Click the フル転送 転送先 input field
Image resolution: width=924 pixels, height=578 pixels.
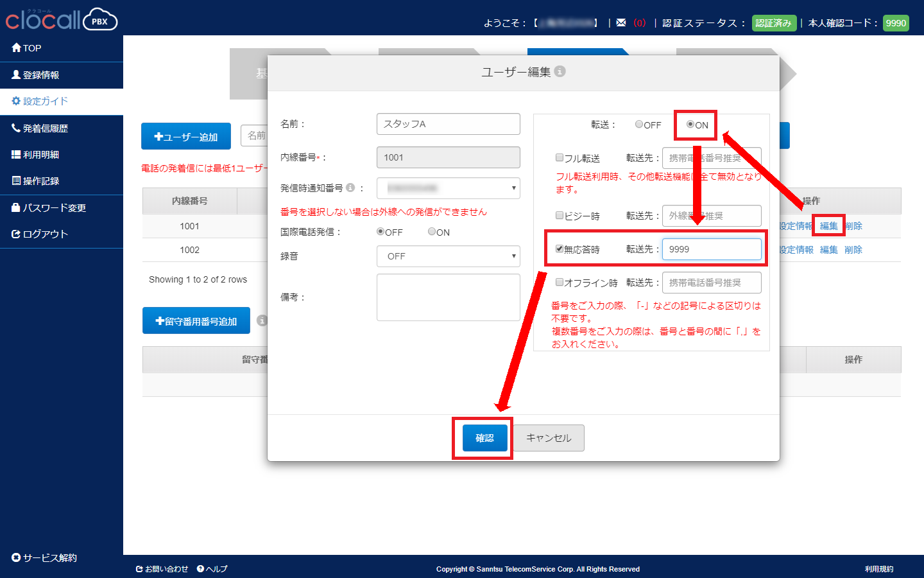click(x=712, y=158)
